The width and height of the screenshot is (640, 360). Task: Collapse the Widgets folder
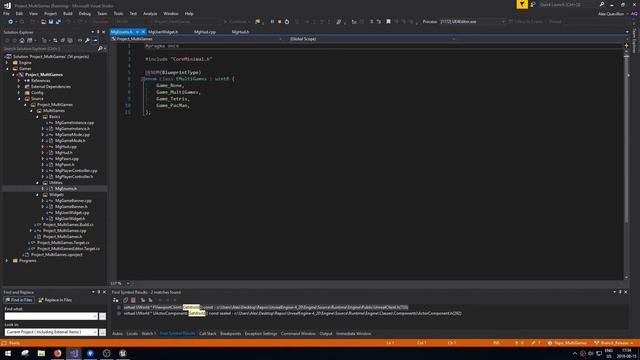pos(37,195)
